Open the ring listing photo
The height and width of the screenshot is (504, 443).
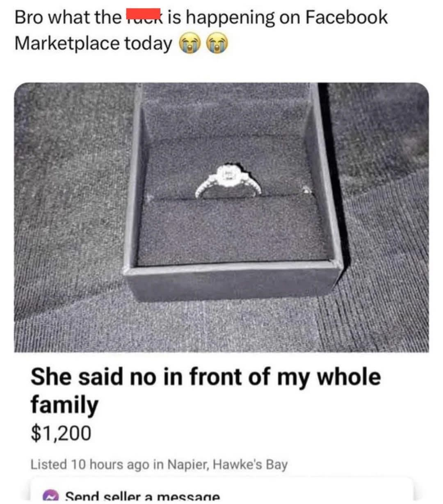(x=221, y=217)
